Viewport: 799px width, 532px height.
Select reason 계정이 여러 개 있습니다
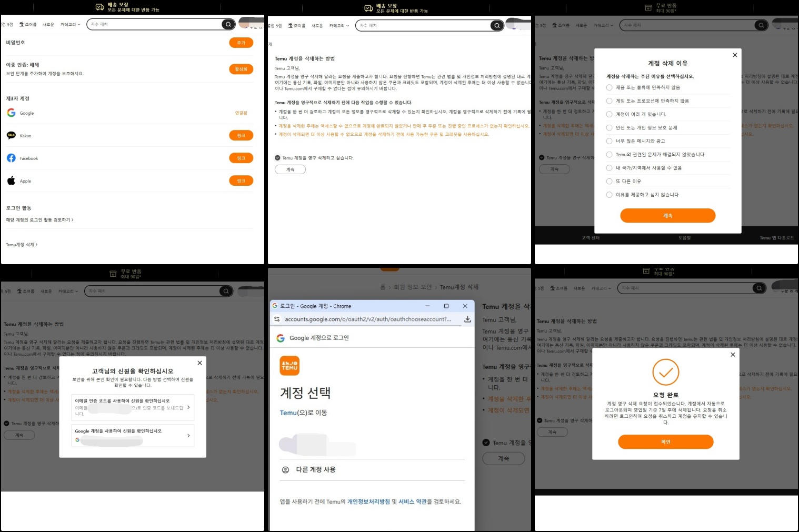pos(610,114)
